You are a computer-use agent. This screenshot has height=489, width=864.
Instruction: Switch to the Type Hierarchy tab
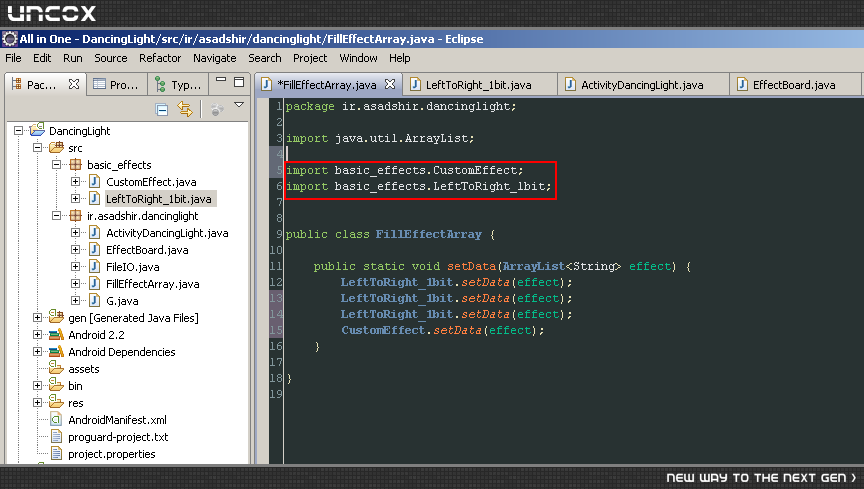click(178, 84)
